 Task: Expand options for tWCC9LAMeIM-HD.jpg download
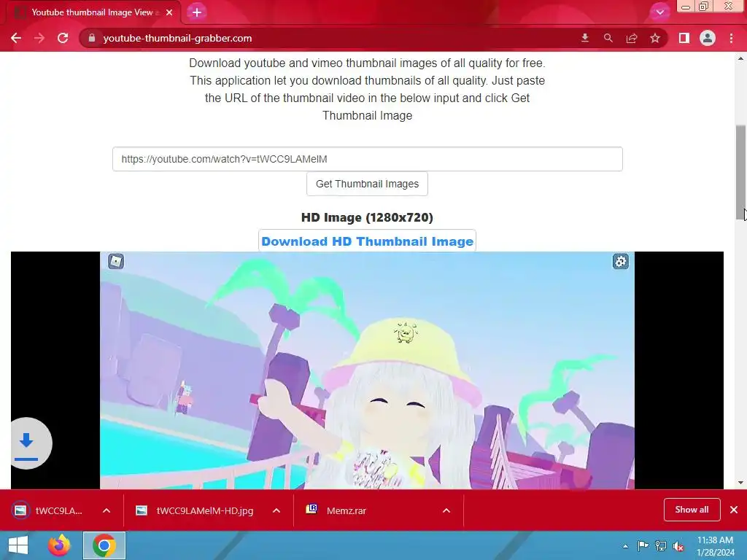(x=276, y=510)
